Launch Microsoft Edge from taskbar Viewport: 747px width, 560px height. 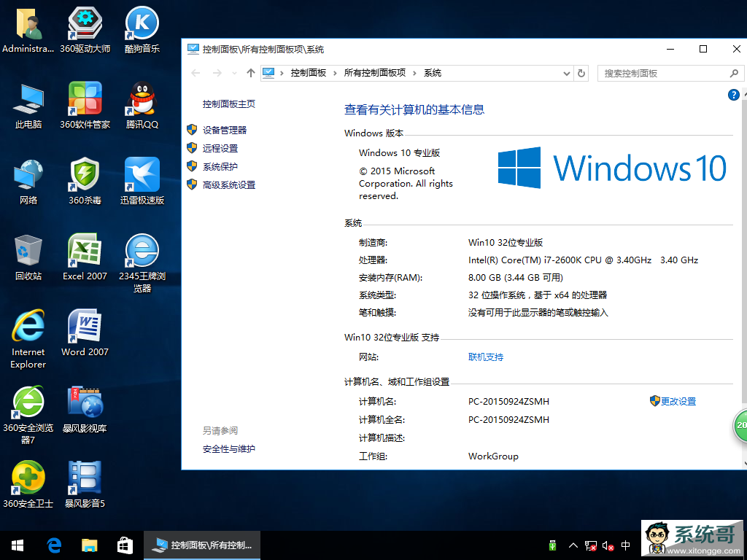54,545
